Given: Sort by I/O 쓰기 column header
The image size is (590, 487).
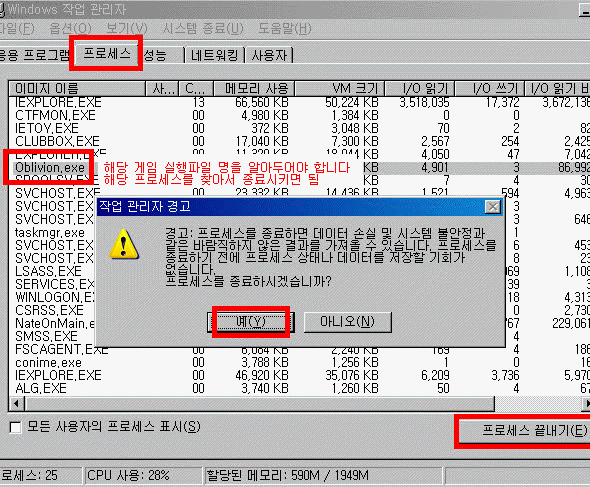Looking at the screenshot, I should (490, 88).
